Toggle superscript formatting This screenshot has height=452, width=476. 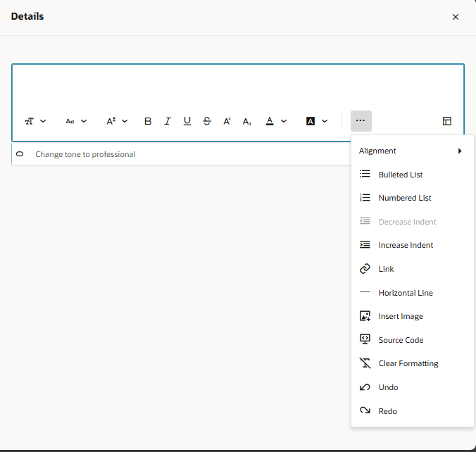(x=227, y=121)
